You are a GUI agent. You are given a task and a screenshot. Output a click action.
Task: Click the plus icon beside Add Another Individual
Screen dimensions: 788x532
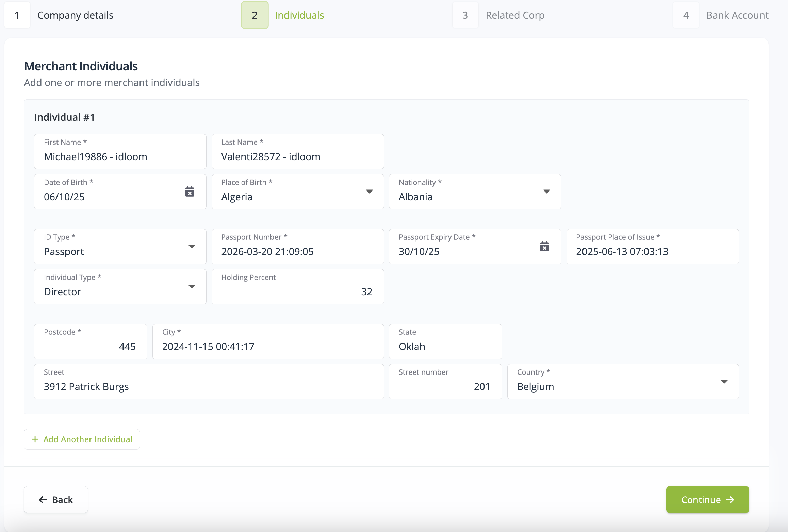coord(35,439)
